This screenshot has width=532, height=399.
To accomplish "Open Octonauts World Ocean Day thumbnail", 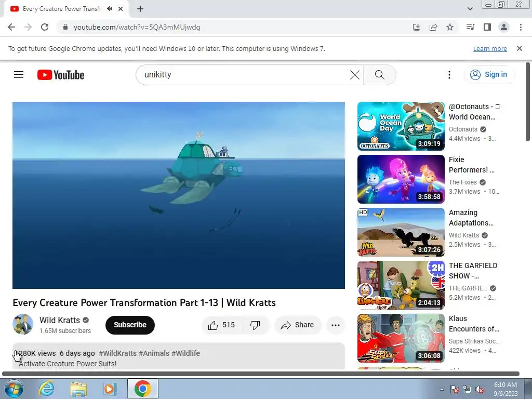I will (x=401, y=126).
